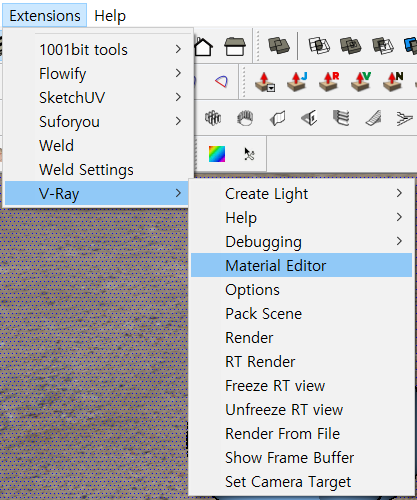Expand the V-Ray submenu entry
The image size is (417, 500).
(97, 193)
